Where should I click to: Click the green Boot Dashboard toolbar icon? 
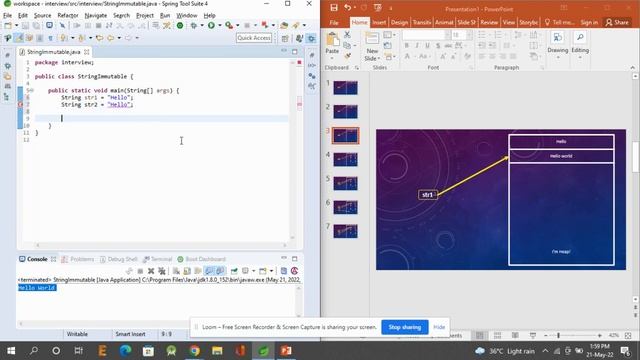pyautogui.click(x=180, y=25)
